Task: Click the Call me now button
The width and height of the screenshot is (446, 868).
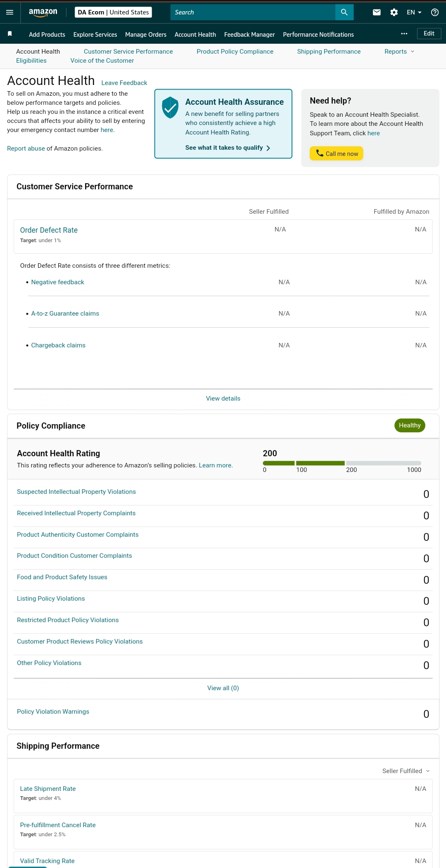Action: pos(337,153)
